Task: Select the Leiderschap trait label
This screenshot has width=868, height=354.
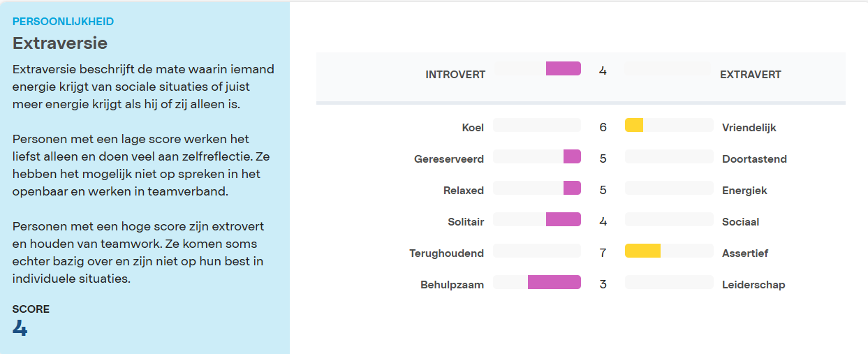Action: (x=753, y=285)
